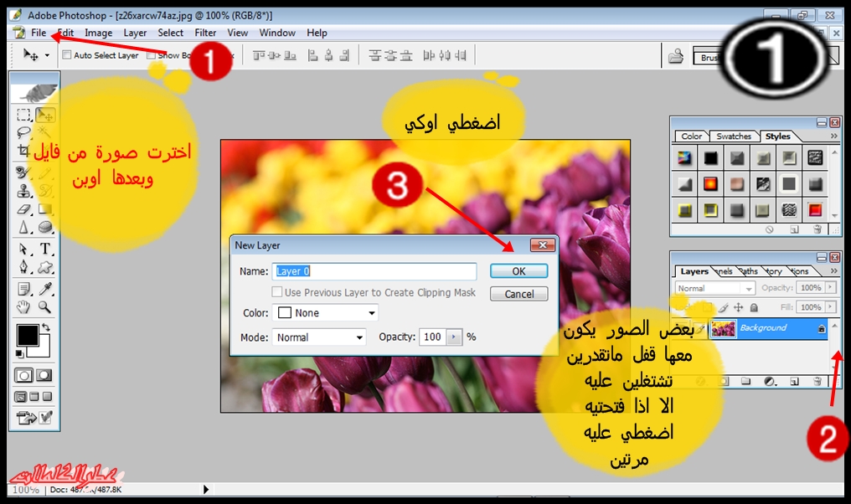Select the Rectangular Marquee tool
The image size is (851, 504).
[x=24, y=115]
